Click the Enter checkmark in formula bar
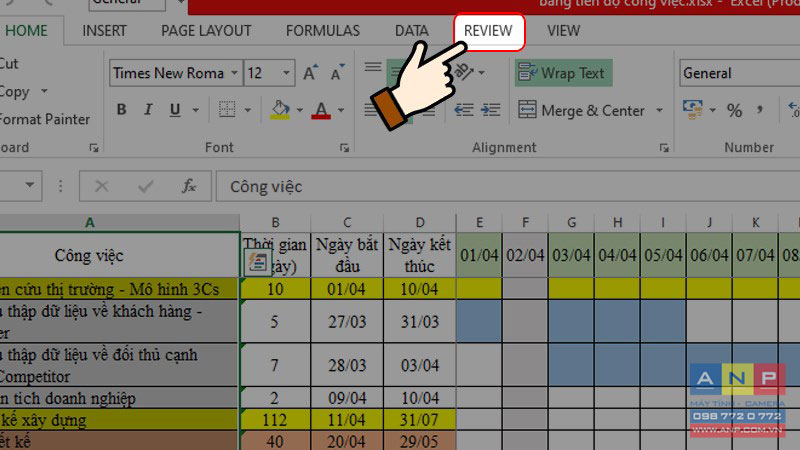The width and height of the screenshot is (800, 450). [145, 186]
